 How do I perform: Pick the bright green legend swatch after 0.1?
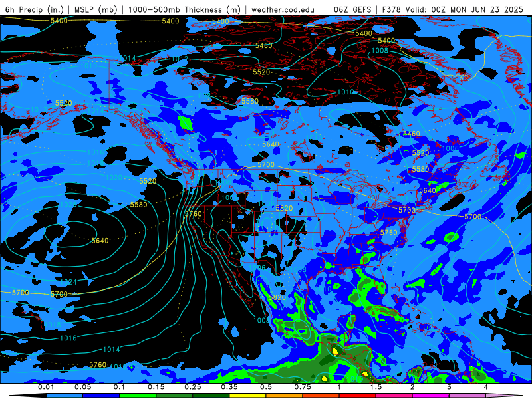coord(138,396)
